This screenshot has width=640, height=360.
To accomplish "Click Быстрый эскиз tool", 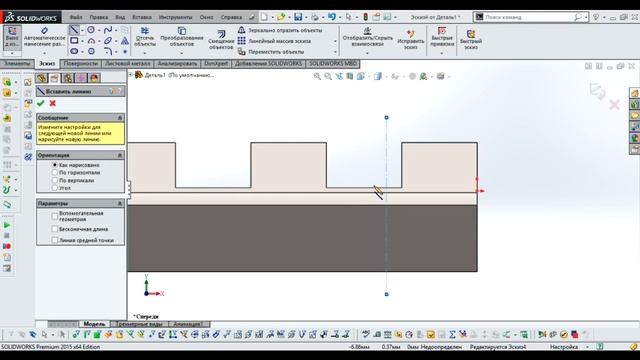I will (471, 40).
